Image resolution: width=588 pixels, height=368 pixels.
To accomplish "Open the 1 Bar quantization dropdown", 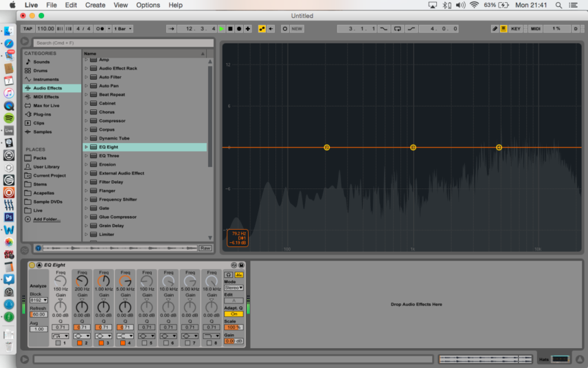I will point(123,28).
